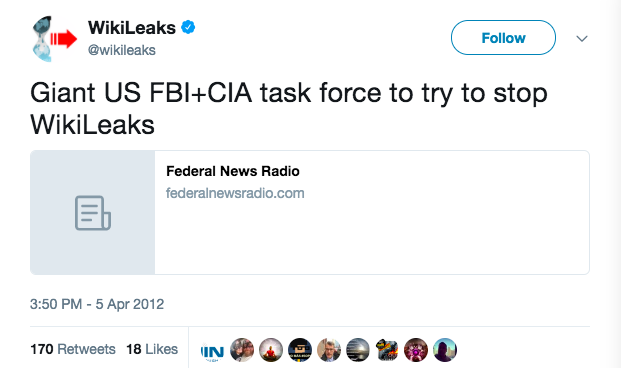Image resolution: width=621 pixels, height=368 pixels.
Task: Open the gray domed building avatar
Action: (358, 350)
